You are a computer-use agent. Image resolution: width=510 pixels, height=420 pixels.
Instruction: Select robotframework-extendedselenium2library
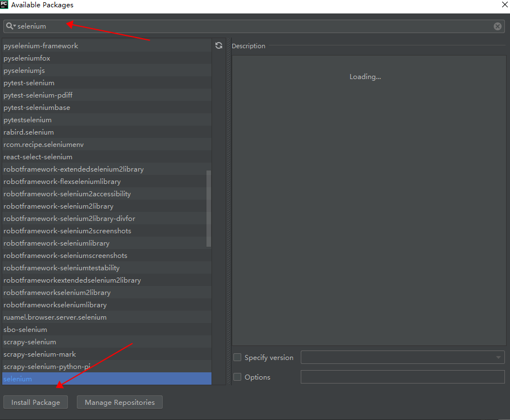click(x=107, y=169)
